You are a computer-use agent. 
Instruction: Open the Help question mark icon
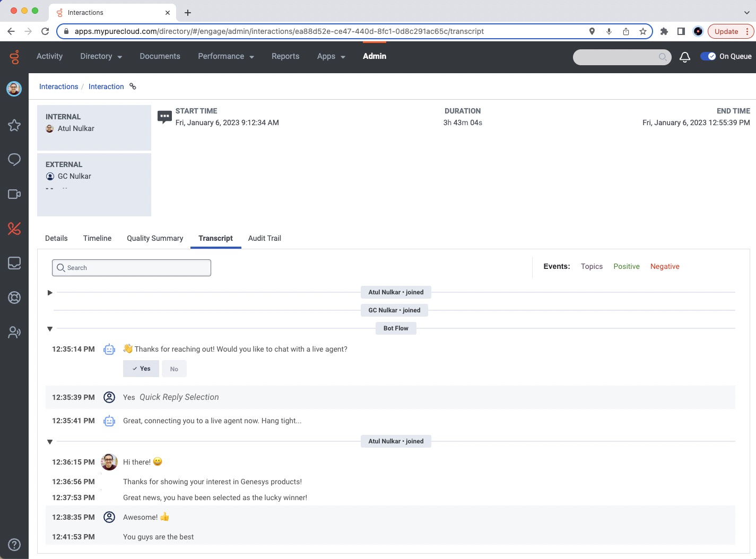tap(14, 545)
